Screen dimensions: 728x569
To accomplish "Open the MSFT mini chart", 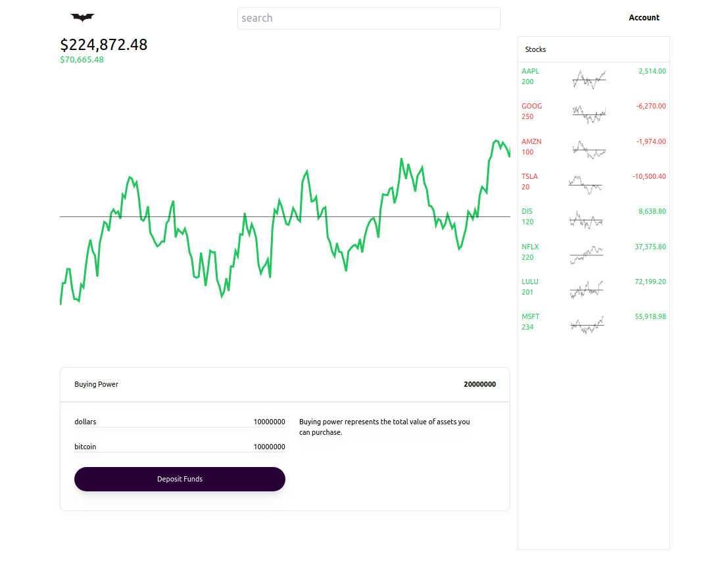I will pyautogui.click(x=587, y=325).
